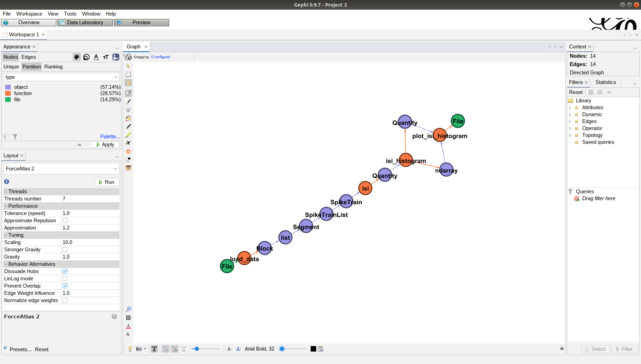This screenshot has width=641, height=364.
Task: Select the Brush color bucket tool
Action: [128, 118]
